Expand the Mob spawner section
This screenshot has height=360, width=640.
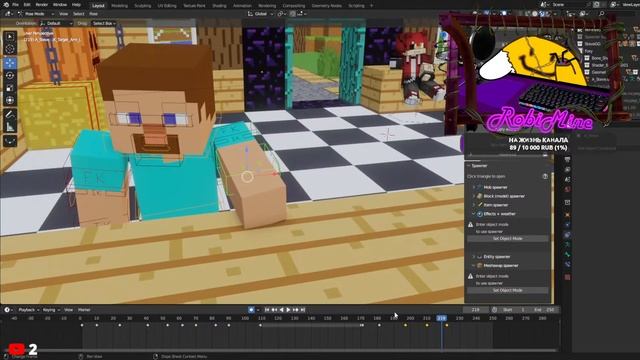tap(474, 187)
